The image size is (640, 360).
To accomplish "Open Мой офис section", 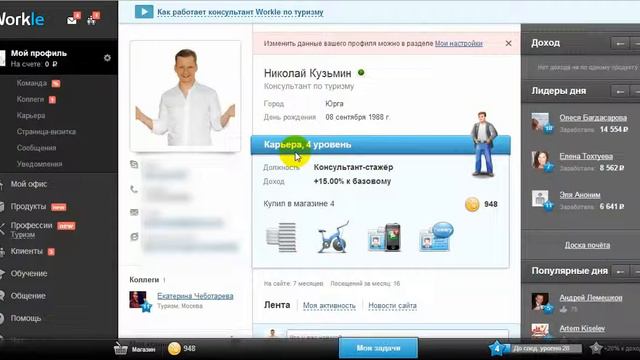I will tap(29, 184).
